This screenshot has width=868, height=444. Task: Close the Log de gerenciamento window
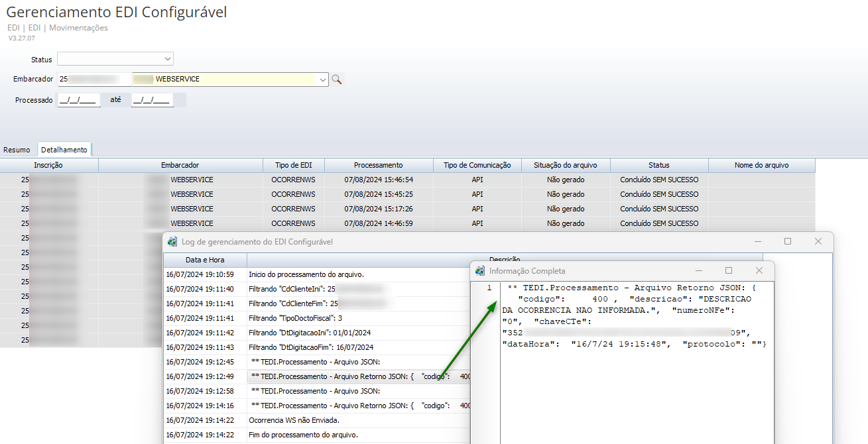pyautogui.click(x=818, y=242)
